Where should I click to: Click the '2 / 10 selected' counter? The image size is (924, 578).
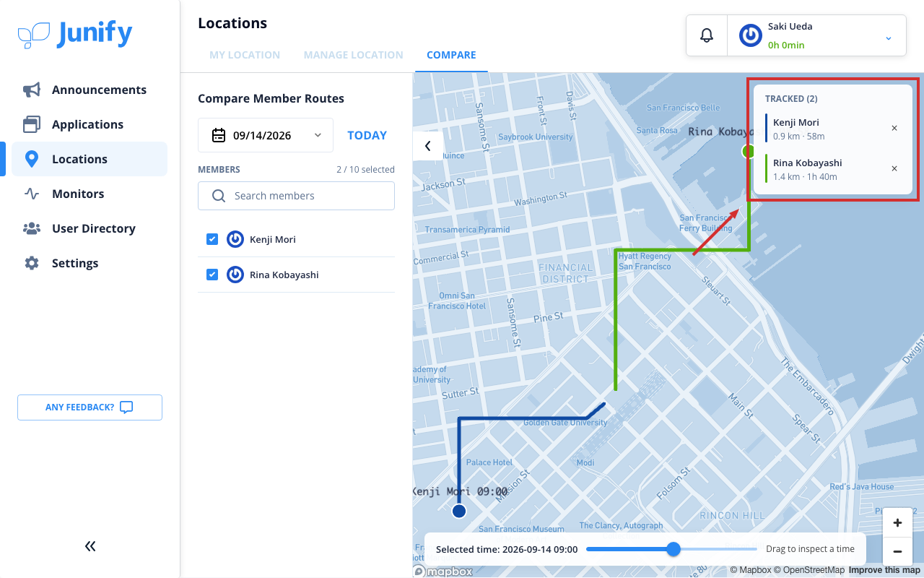coord(365,170)
